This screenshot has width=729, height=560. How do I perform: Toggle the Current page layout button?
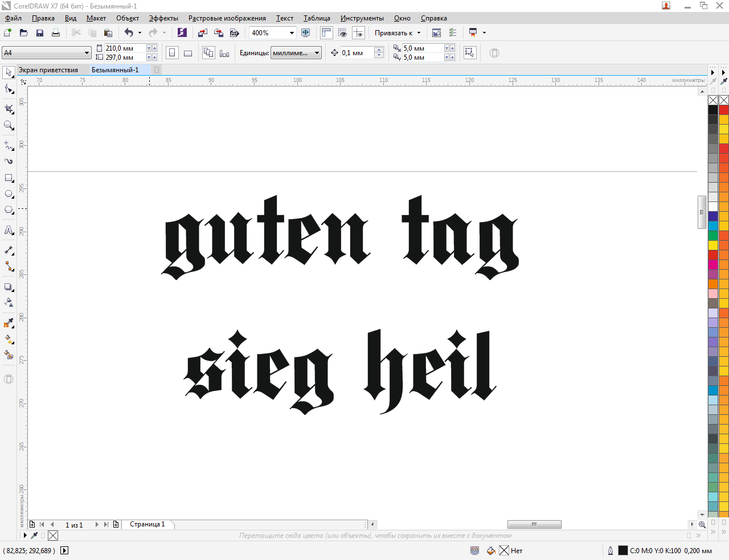tap(224, 53)
